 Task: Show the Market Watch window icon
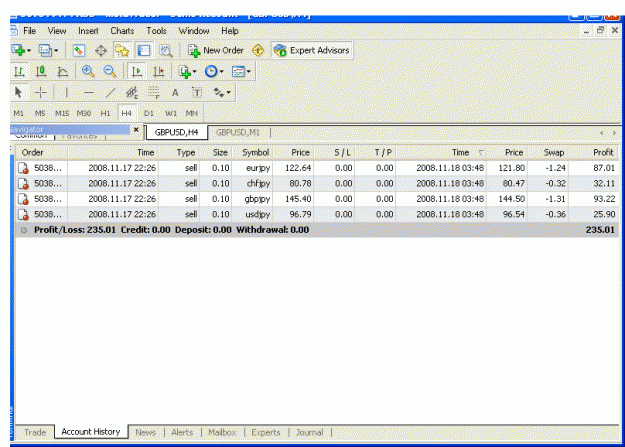[x=79, y=51]
